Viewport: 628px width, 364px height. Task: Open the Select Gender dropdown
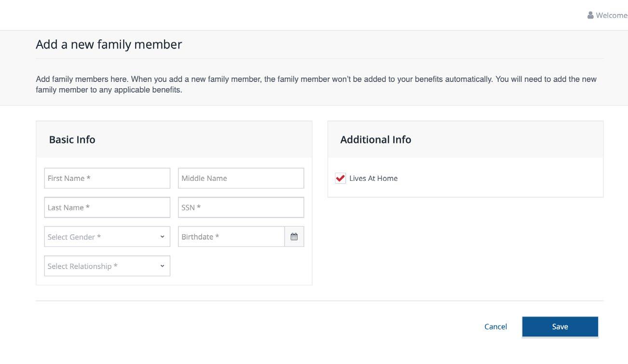click(x=107, y=237)
